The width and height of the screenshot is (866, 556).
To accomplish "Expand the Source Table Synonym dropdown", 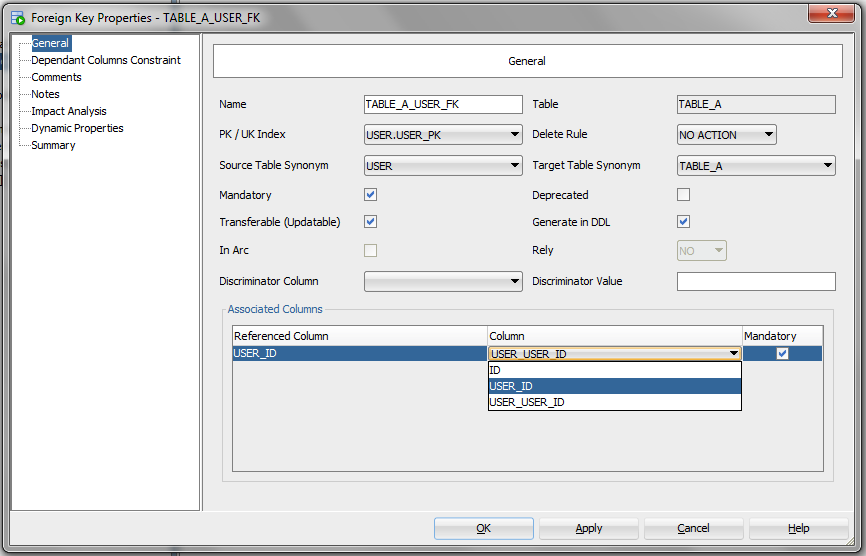I will [443, 166].
